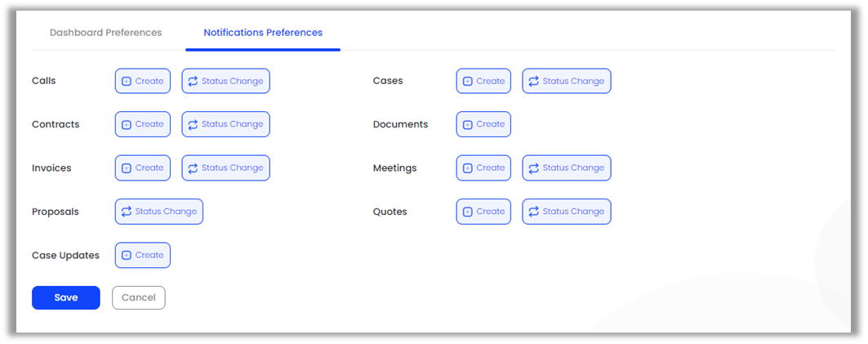Toggle Status Change for Contracts
Image resolution: width=868 pixels, height=344 pixels.
tap(225, 124)
